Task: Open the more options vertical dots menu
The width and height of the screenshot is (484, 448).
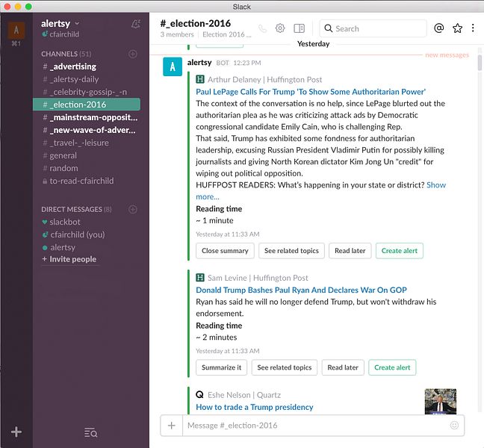Action: [x=473, y=28]
